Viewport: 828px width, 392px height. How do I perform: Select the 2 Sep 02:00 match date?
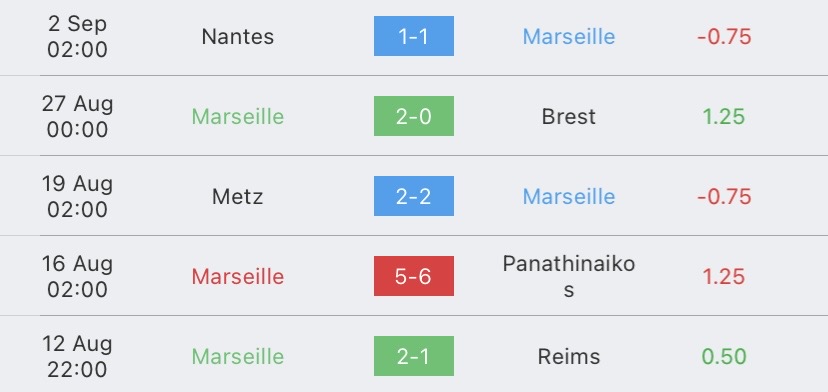(77, 36)
